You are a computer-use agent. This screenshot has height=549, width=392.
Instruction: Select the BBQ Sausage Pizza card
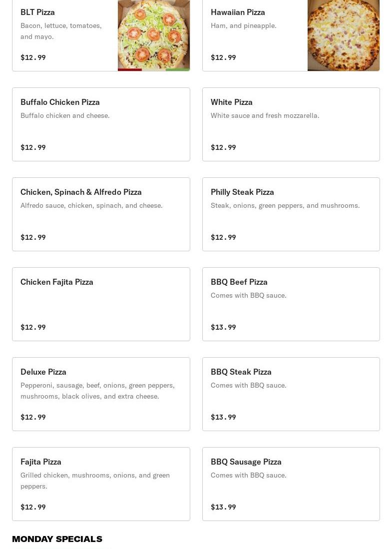291,484
